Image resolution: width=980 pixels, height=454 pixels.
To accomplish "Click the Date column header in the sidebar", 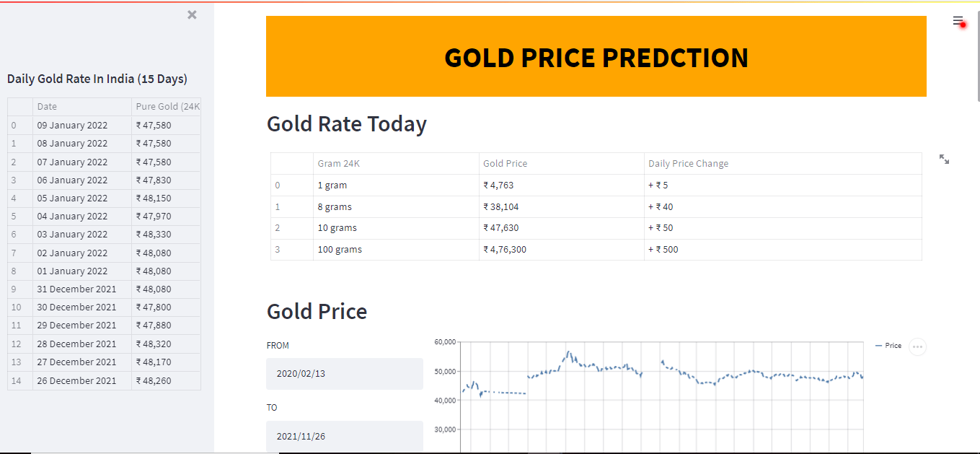I will pyautogui.click(x=46, y=106).
